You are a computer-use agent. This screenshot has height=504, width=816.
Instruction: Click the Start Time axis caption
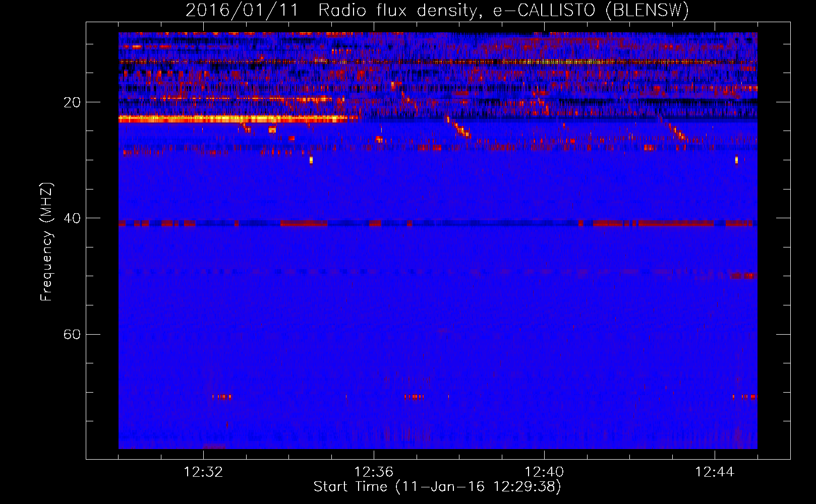click(437, 487)
